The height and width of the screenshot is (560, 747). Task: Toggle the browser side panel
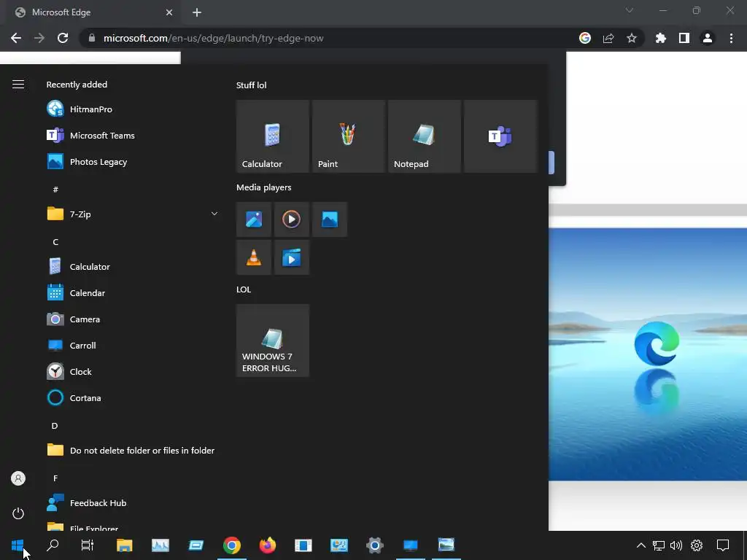(684, 38)
